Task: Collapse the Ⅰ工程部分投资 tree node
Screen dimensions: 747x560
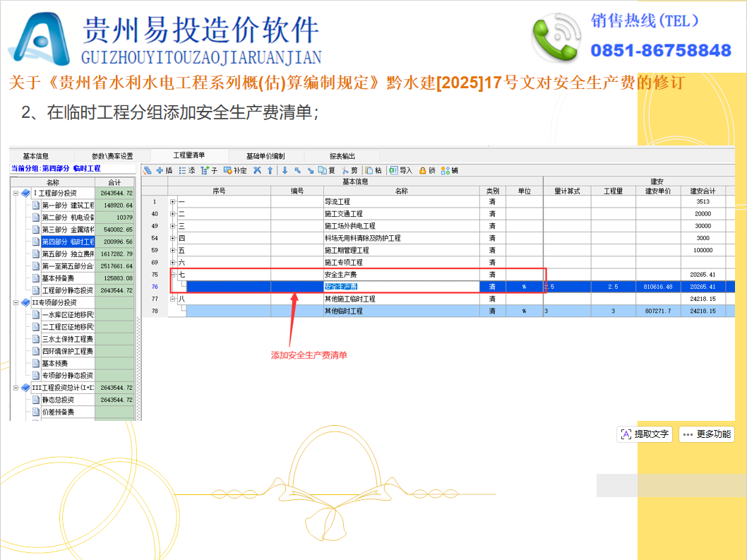Action: [x=16, y=193]
